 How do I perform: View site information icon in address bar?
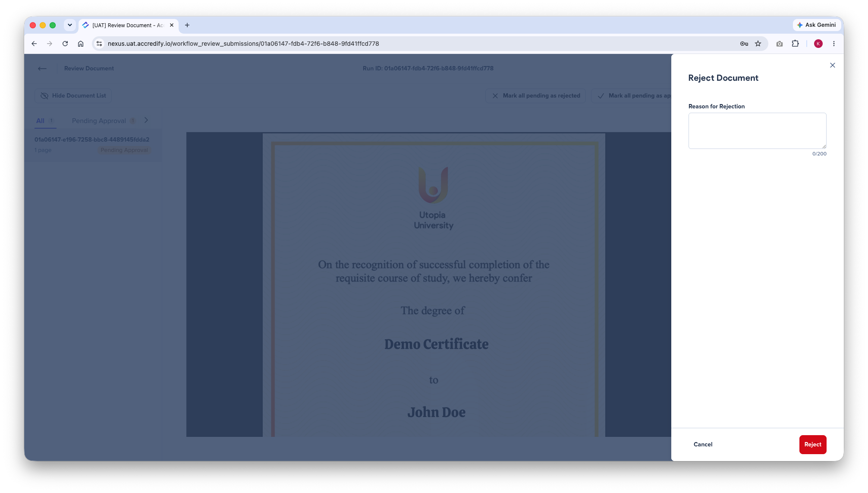pos(99,44)
